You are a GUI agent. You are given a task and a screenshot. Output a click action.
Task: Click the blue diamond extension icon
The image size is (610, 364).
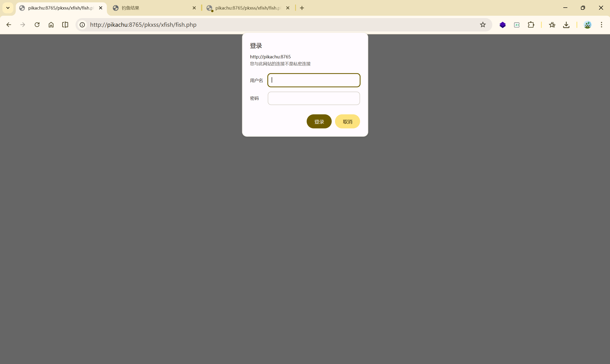pos(503,25)
